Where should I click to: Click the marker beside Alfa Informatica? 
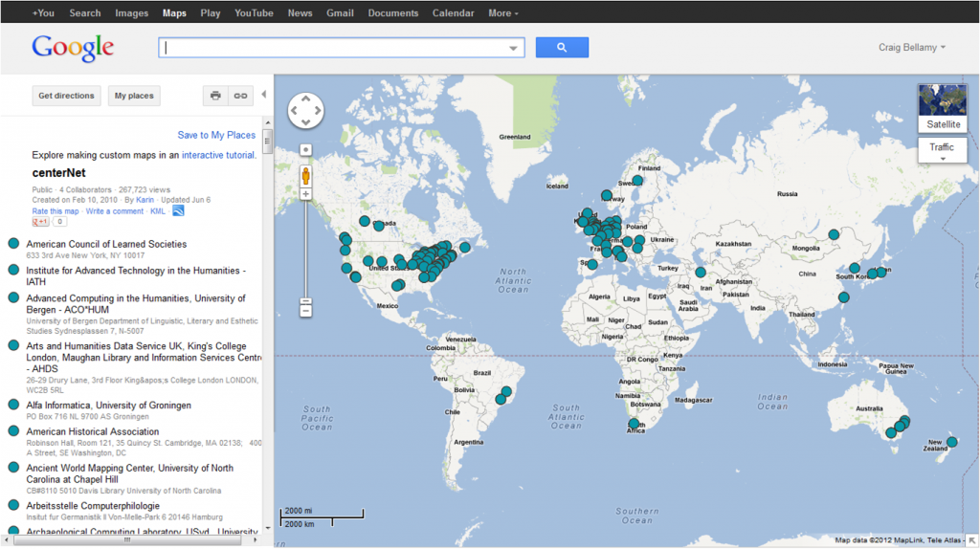coord(13,405)
